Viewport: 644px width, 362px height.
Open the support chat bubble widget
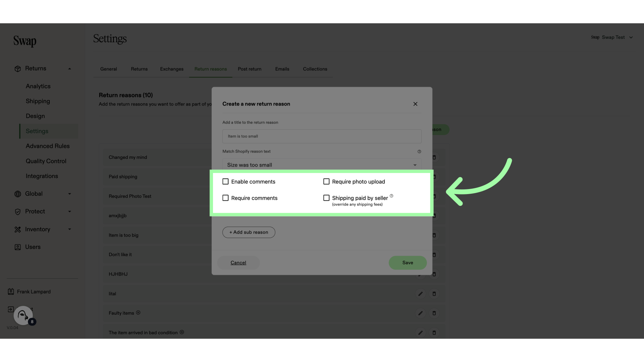(x=23, y=315)
